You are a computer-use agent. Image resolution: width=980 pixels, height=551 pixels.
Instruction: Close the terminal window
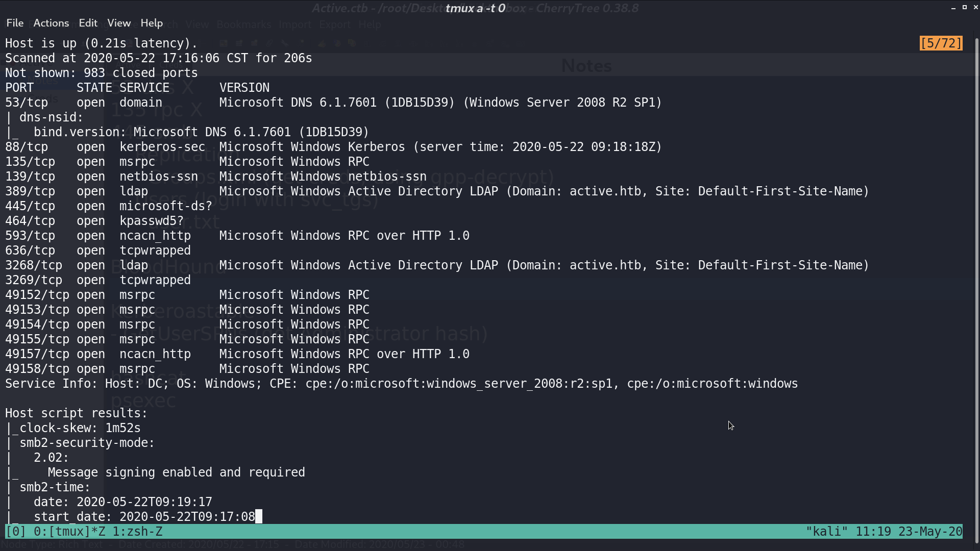coord(976,8)
